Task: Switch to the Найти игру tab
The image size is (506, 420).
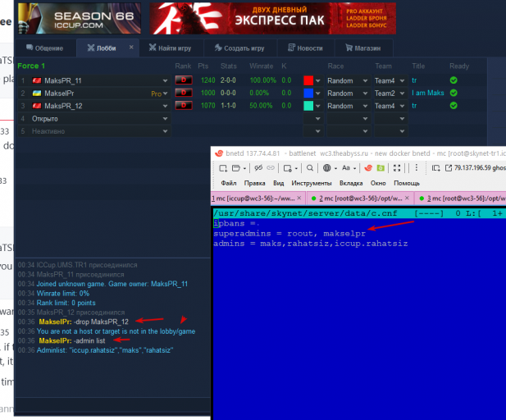Action: 171,48
